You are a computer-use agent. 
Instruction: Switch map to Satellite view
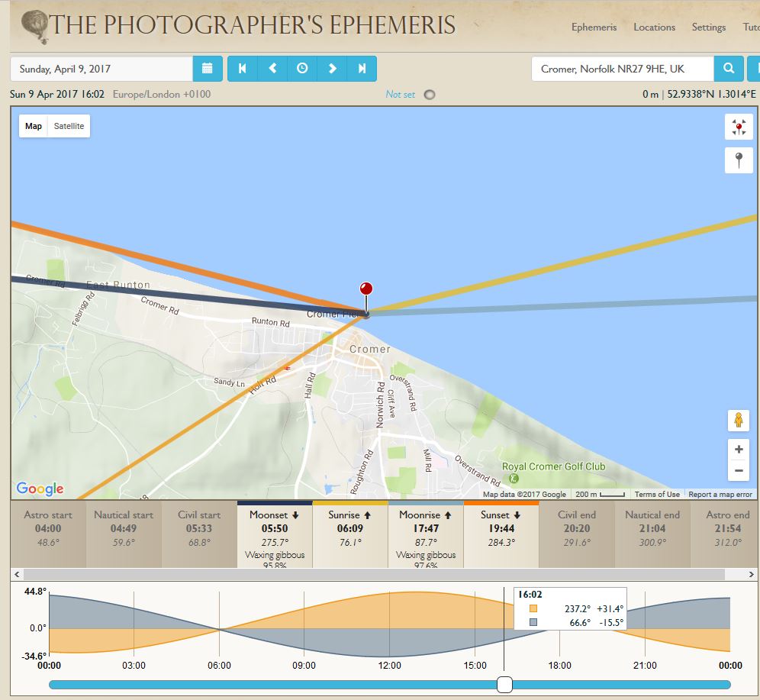tap(69, 126)
